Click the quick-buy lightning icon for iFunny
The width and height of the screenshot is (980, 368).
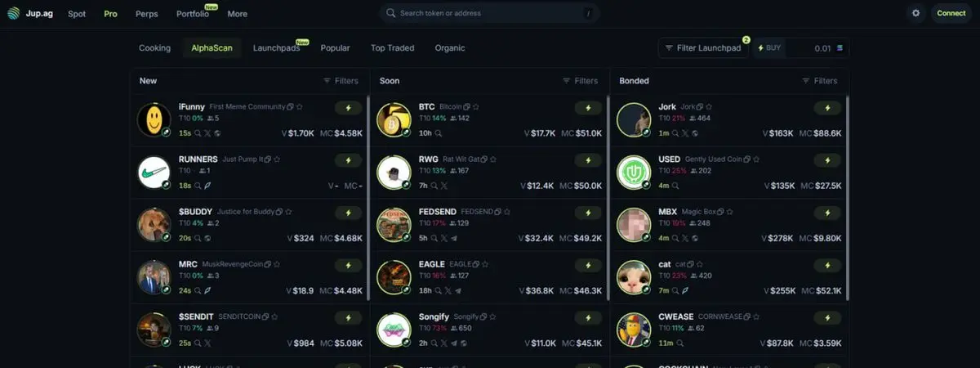348,107
